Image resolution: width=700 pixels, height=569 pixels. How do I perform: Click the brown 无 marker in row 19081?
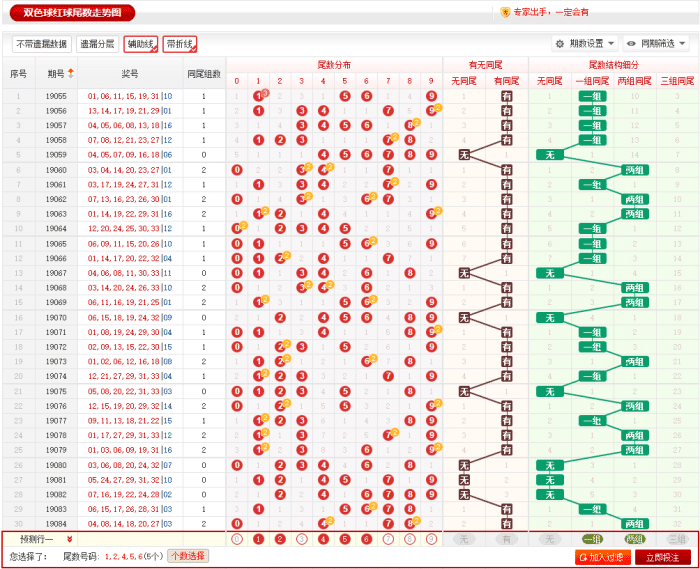tap(464, 480)
